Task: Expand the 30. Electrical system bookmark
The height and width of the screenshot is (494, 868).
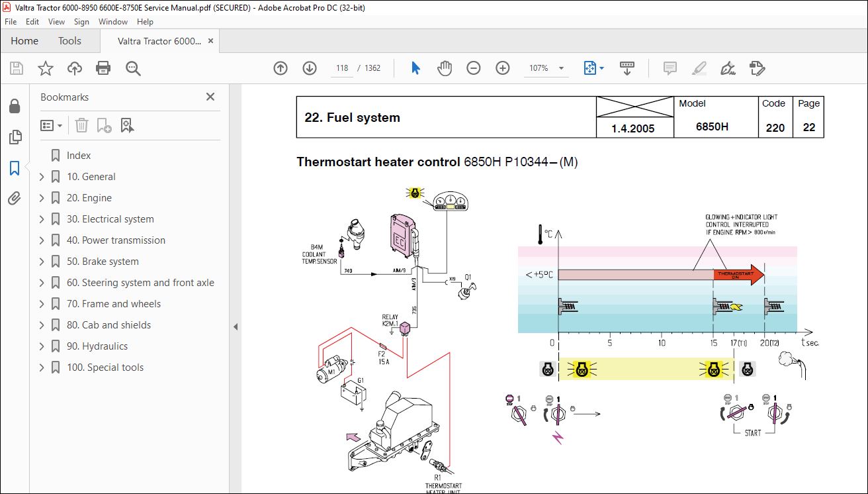Action: pyautogui.click(x=42, y=219)
